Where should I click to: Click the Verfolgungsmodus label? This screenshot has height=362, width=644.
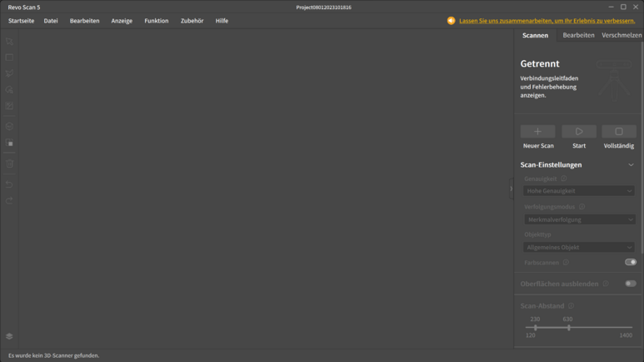(550, 207)
